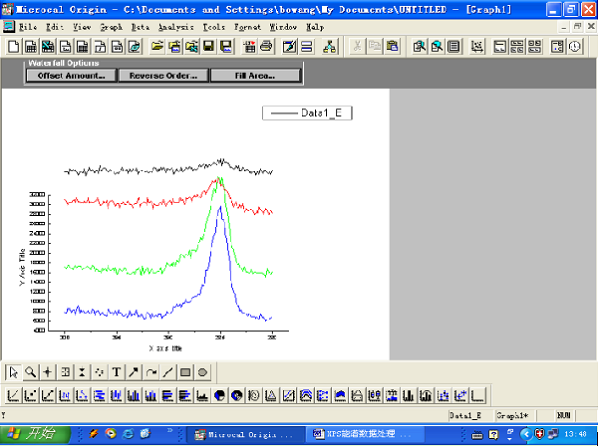Screen dimensions: 600x446
Task: Click the Print icon in the toolbar
Action: [266, 46]
